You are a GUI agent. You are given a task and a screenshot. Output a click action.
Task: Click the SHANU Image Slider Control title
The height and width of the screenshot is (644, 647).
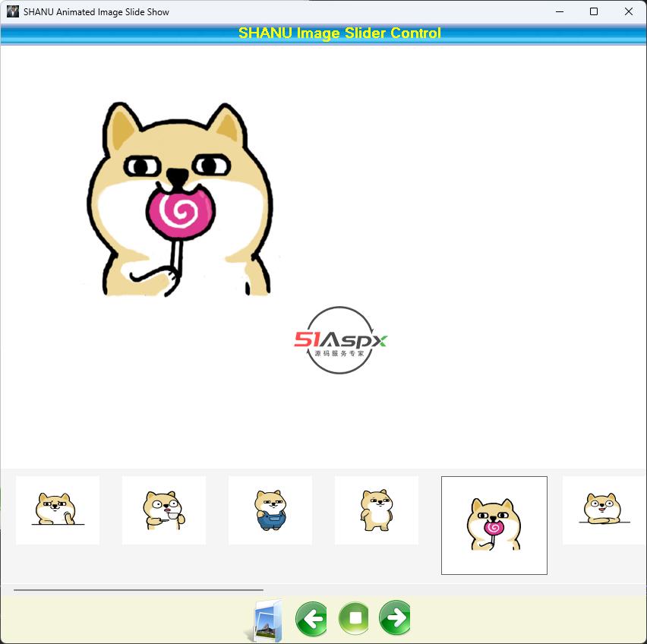(x=339, y=33)
